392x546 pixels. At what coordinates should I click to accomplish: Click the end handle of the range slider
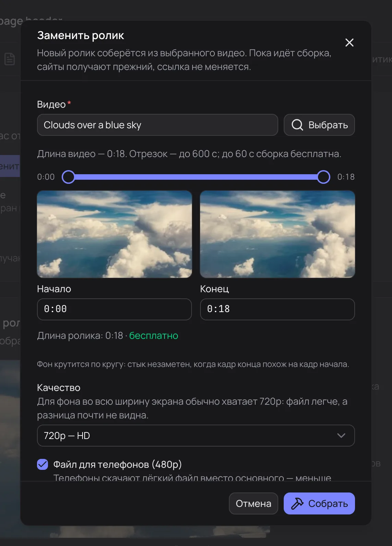click(323, 177)
